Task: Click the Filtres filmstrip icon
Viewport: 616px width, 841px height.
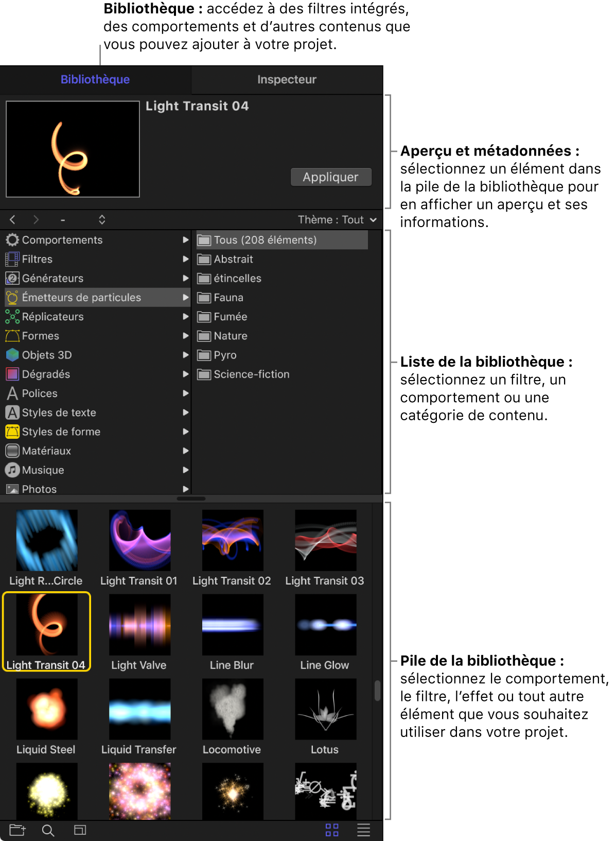Action: coord(12,259)
